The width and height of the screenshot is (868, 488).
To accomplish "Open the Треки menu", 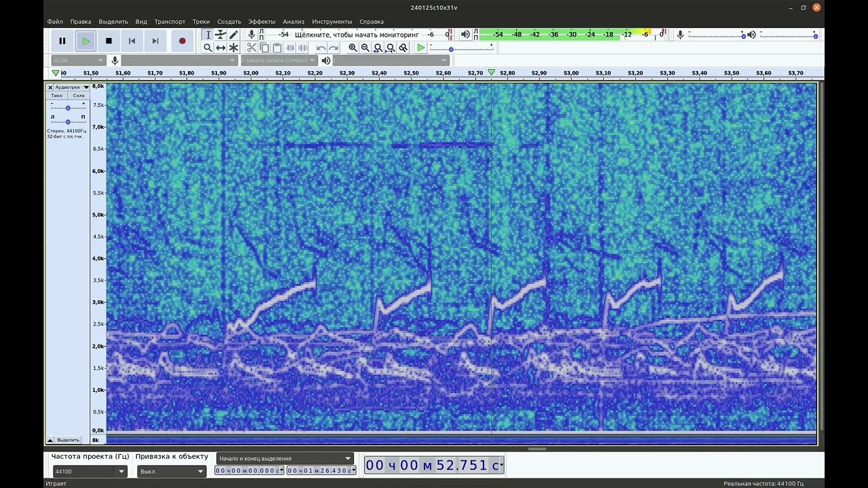I will [201, 22].
